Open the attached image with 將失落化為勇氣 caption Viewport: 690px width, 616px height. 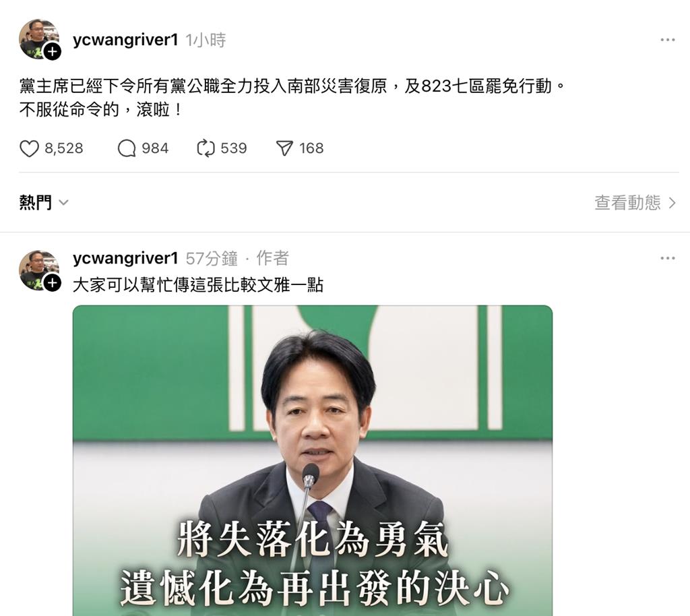click(313, 460)
